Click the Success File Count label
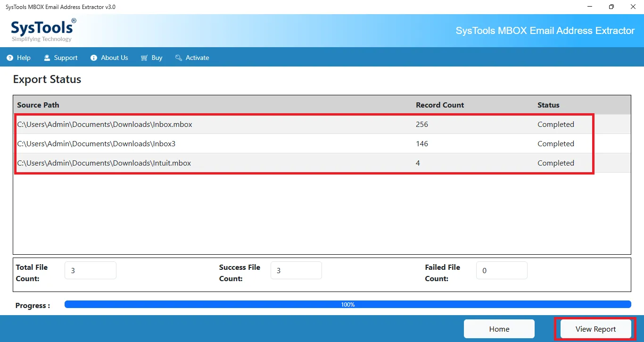 click(239, 273)
